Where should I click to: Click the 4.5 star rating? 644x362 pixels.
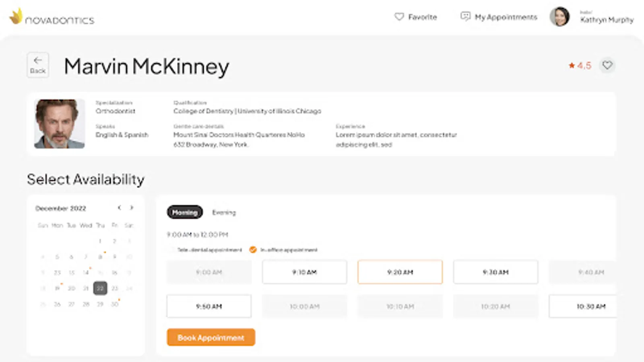[x=580, y=66]
